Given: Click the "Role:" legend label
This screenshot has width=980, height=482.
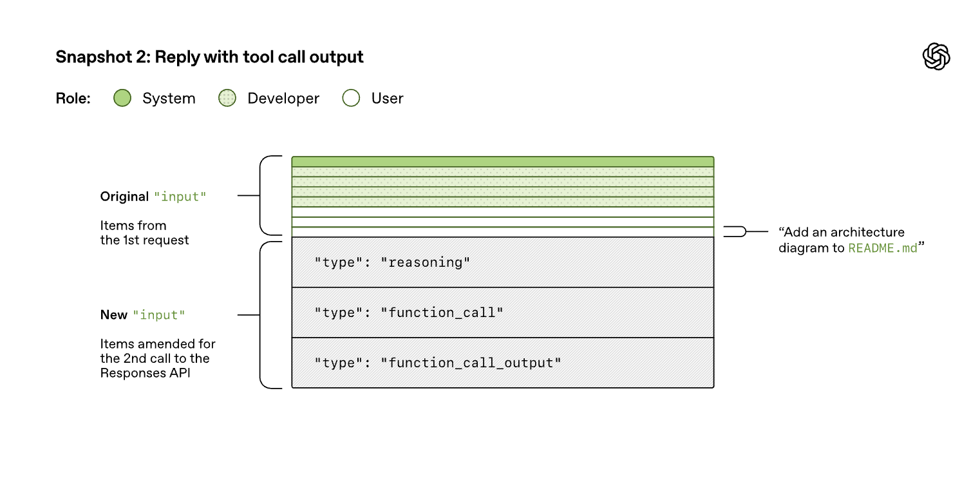Looking at the screenshot, I should click(x=73, y=99).
